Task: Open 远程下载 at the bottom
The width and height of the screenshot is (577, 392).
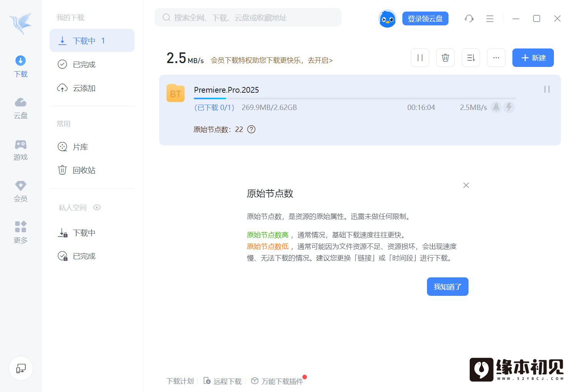Action: tap(223, 381)
